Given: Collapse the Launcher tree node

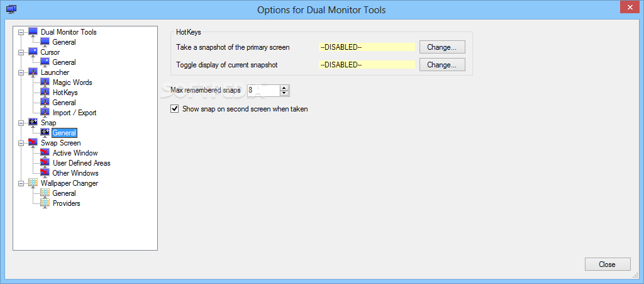Looking at the screenshot, I should pos(21,72).
